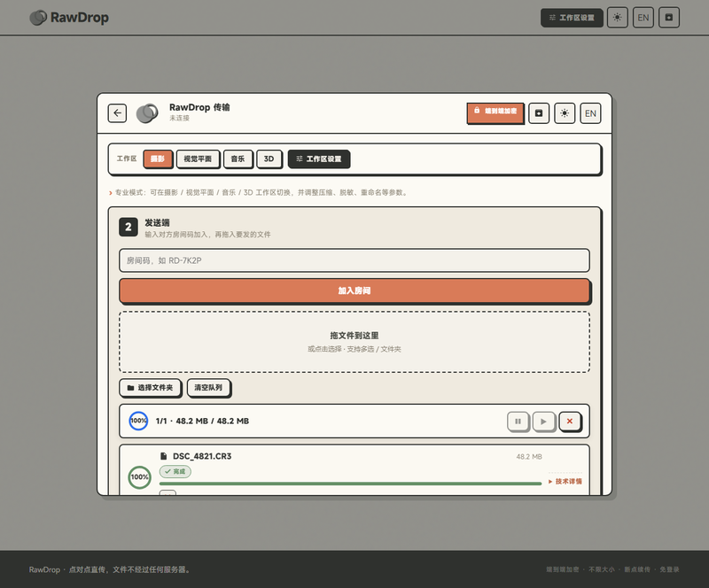709x588 pixels.
Task: Click the RawDrop logo in the background page header
Action: click(x=69, y=18)
